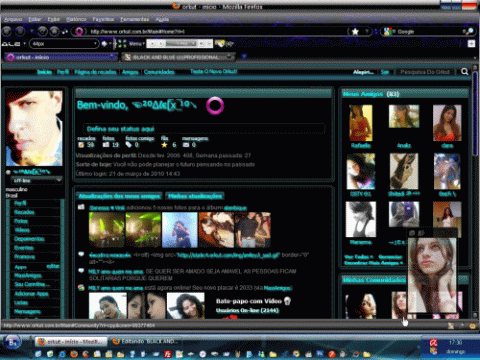Screen dimensions: 480x360
Task: Click Defina seu status aqui field
Action: click(x=204, y=129)
